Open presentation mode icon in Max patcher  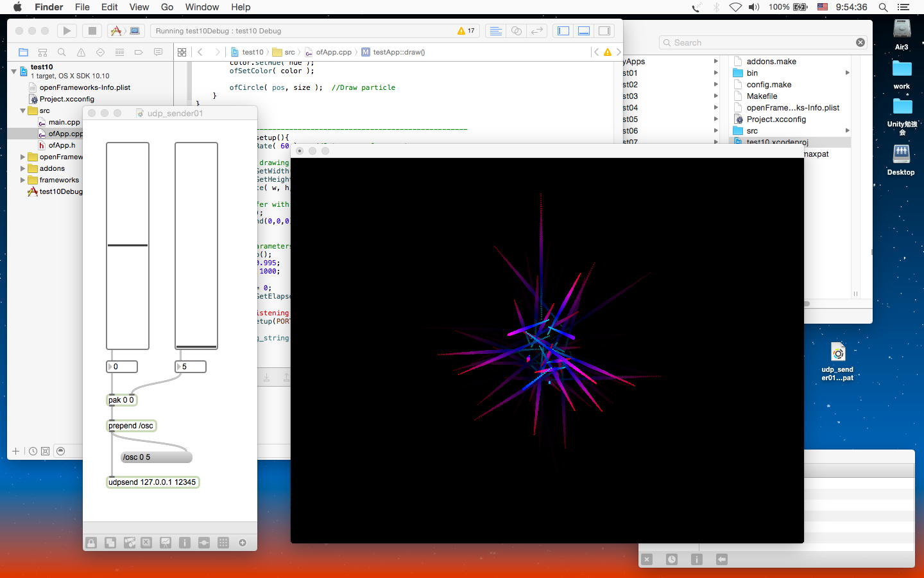165,543
